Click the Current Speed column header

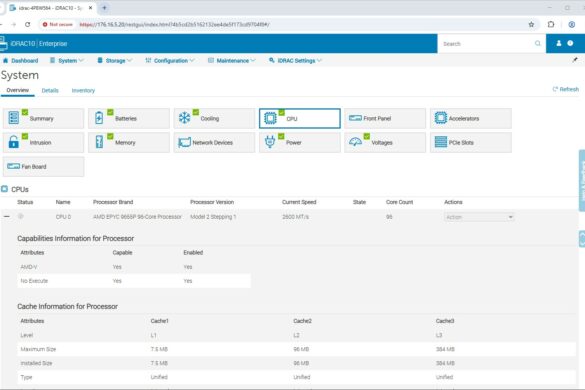click(299, 202)
